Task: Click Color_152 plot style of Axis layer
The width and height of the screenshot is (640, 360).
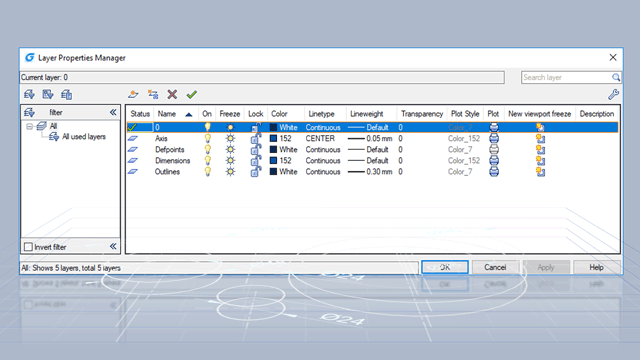Action: click(x=464, y=138)
